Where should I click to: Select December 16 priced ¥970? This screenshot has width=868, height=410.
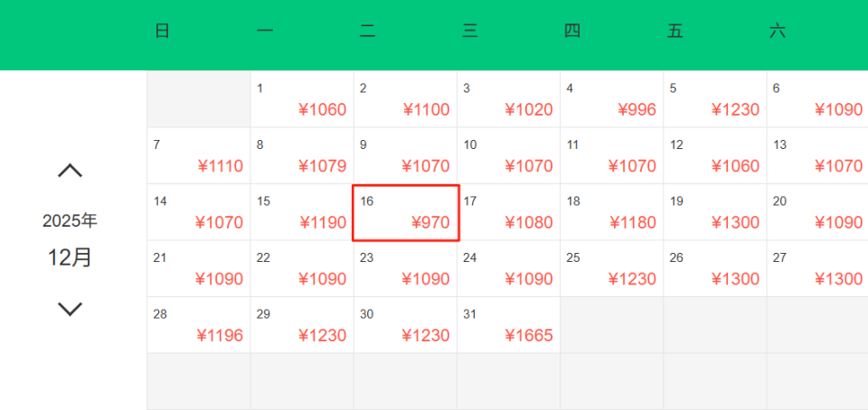coord(405,213)
